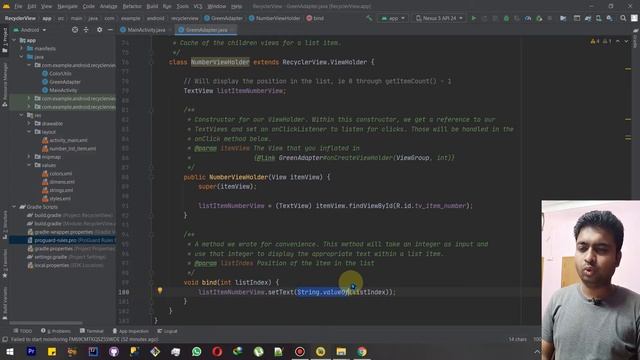Viewport: 640px width, 360px height.
Task: Collapse the layout folder
Action: click(x=29, y=132)
